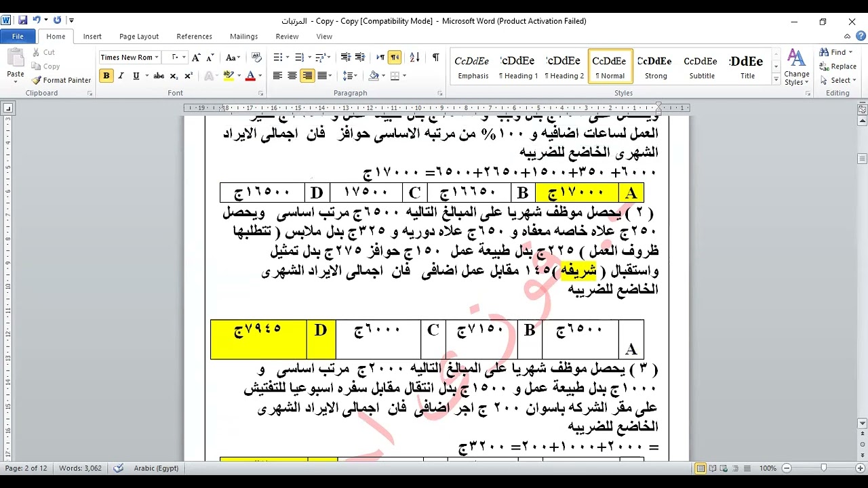The width and height of the screenshot is (868, 488).
Task: Open the Change Styles dropdown
Action: click(x=796, y=68)
